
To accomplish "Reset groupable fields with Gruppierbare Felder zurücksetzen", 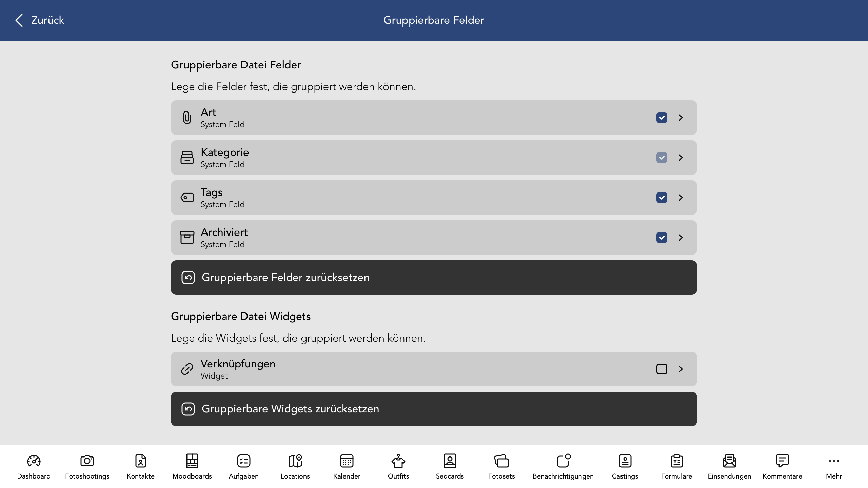I will [434, 278].
